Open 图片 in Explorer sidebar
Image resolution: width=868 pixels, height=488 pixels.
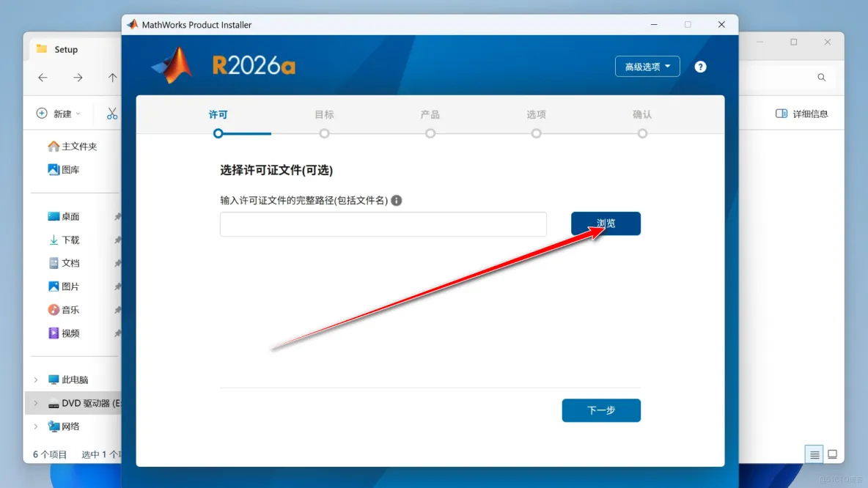64,286
